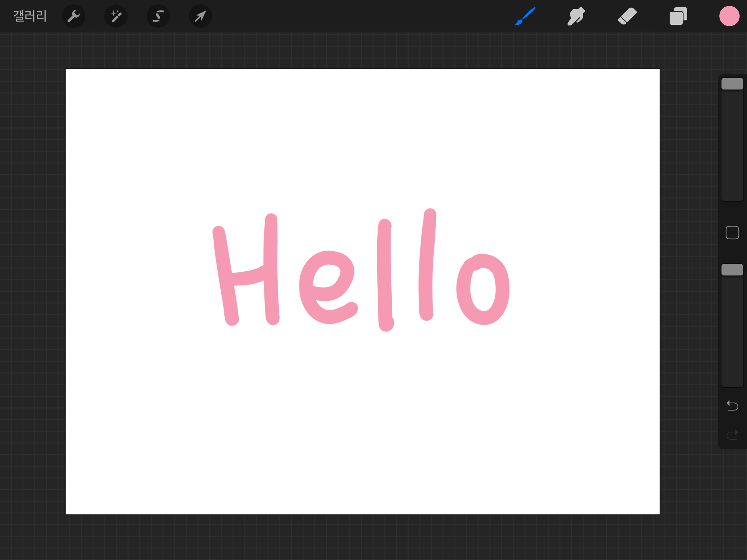This screenshot has width=747, height=560.
Task: Click the brush opacity slider handle
Action: (732, 270)
